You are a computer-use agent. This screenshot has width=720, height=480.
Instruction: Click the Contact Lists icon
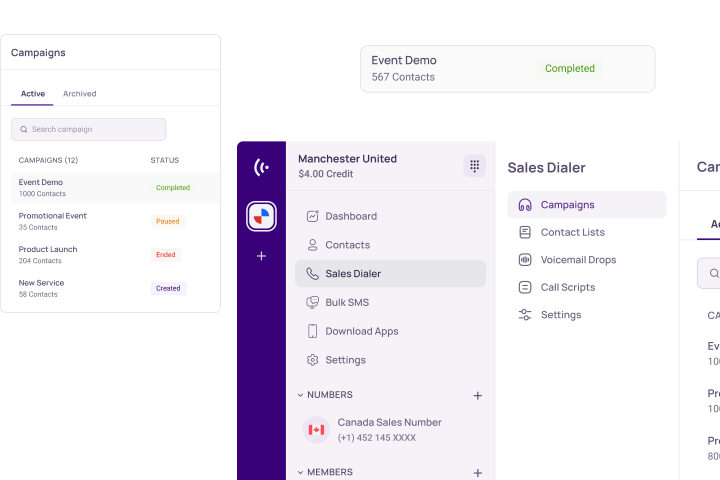525,232
